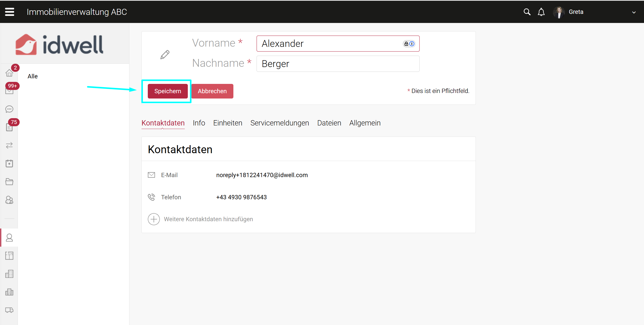Click the pencil edit avatar icon
The height and width of the screenshot is (325, 644).
pyautogui.click(x=165, y=54)
